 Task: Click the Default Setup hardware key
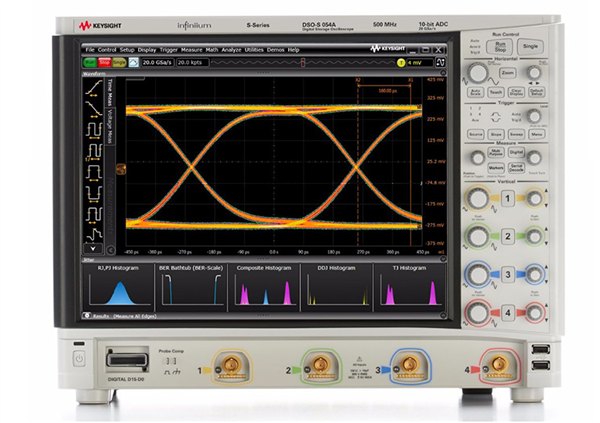tap(537, 92)
